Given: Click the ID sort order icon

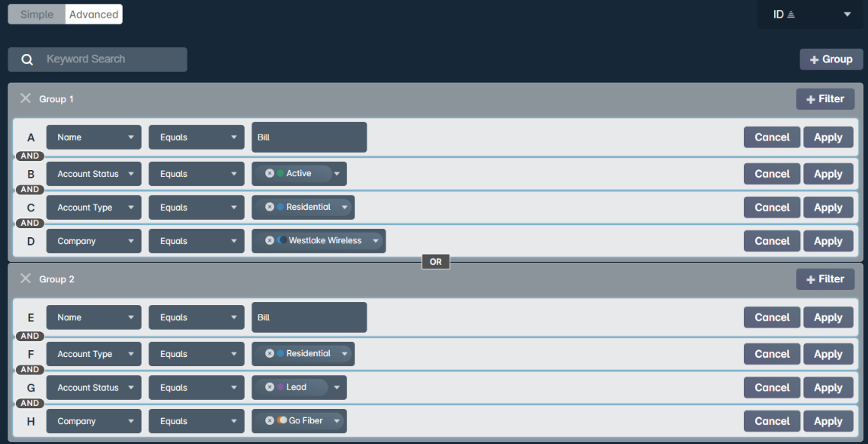Looking at the screenshot, I should point(791,14).
